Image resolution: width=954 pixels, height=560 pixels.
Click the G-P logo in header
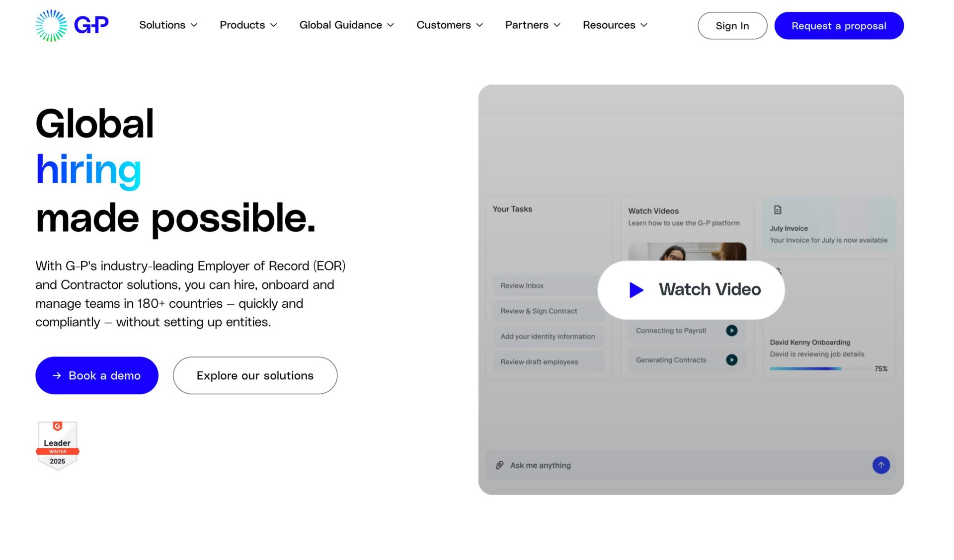(x=72, y=25)
